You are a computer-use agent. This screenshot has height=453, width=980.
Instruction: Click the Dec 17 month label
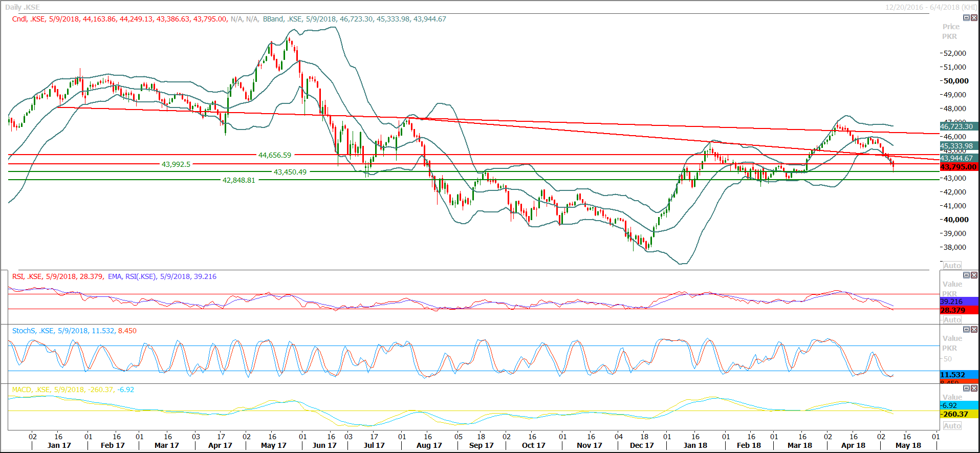(x=642, y=445)
